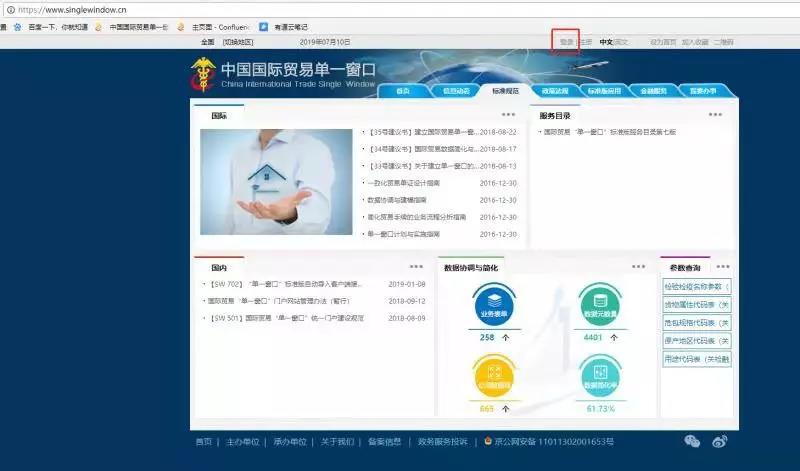Click the teal 数据简化率 circle icon
Image resolution: width=800 pixels, height=471 pixels.
click(x=600, y=374)
